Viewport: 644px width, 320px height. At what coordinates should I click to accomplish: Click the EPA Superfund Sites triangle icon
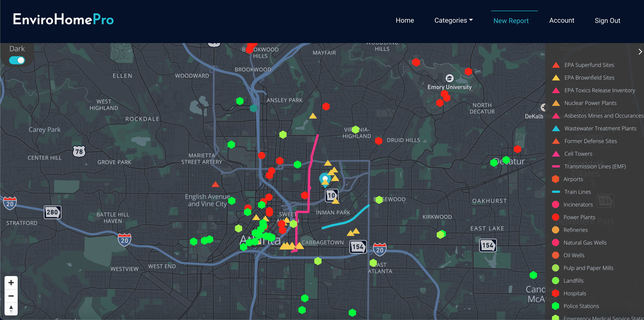pos(556,65)
